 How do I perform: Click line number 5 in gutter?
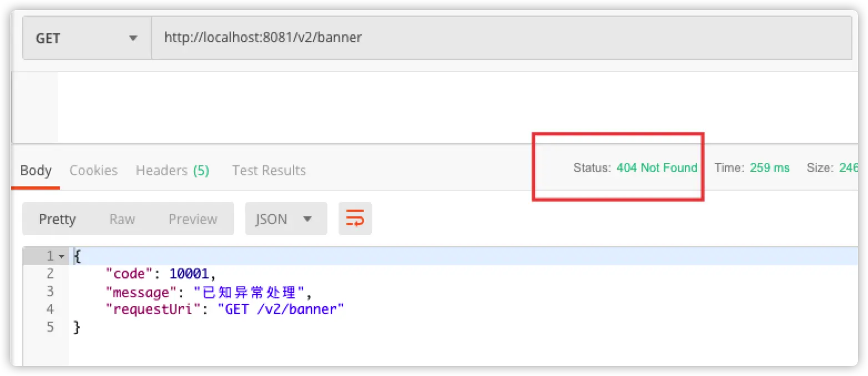tap(50, 327)
